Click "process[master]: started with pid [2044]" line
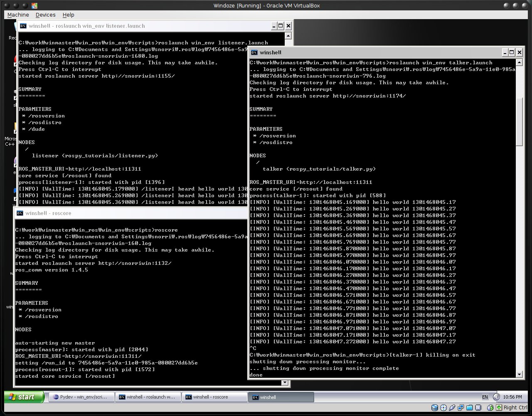Image resolution: width=532 pixels, height=416 pixels. tap(81, 350)
